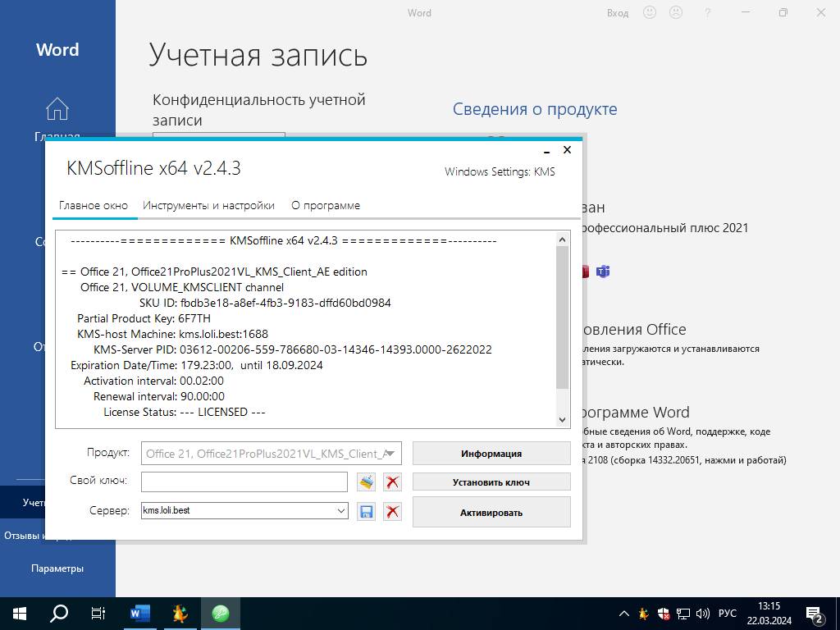This screenshot has height=630, width=840.
Task: Clear the custom key with red X
Action: point(392,482)
